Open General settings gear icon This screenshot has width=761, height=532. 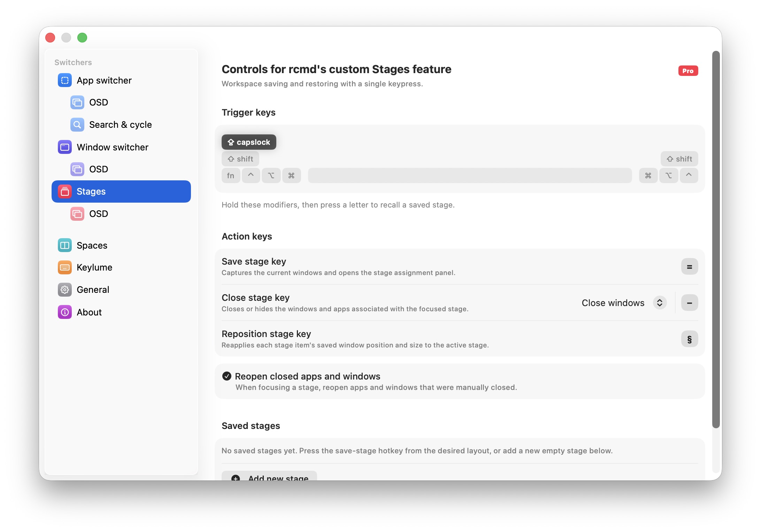65,290
